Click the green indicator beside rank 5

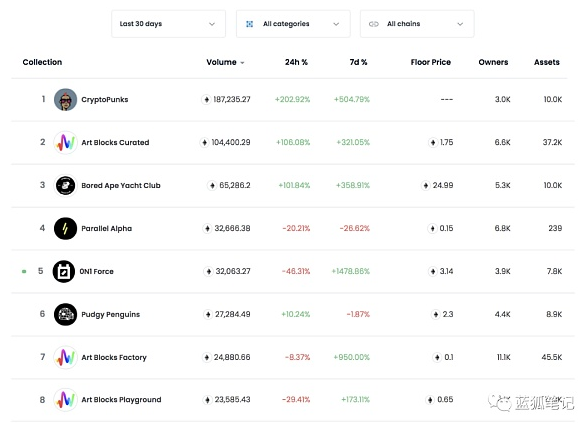24,271
